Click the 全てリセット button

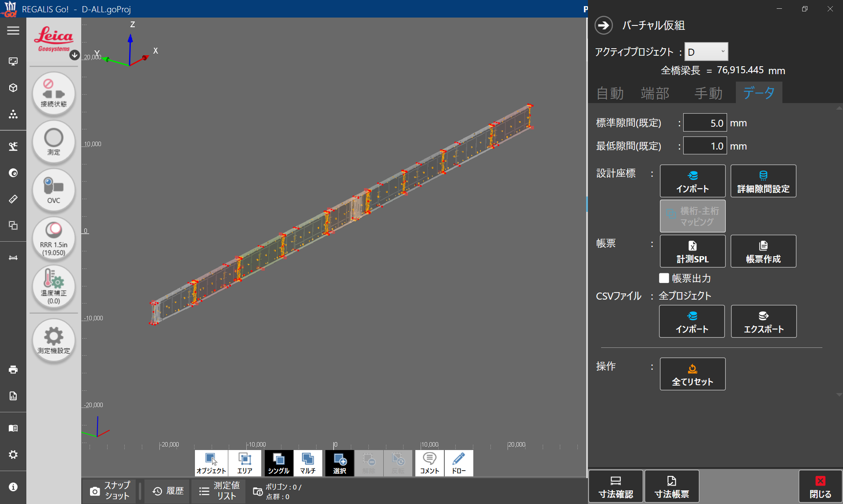click(692, 374)
